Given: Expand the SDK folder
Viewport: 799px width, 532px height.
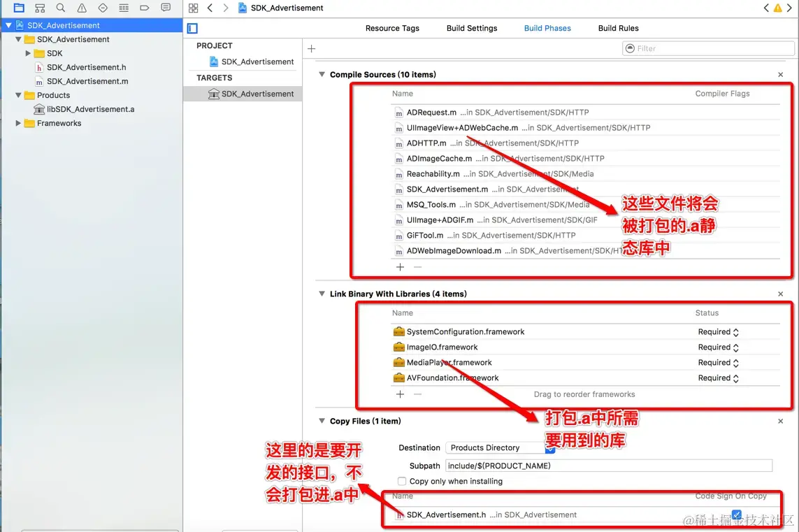Looking at the screenshot, I should point(28,53).
